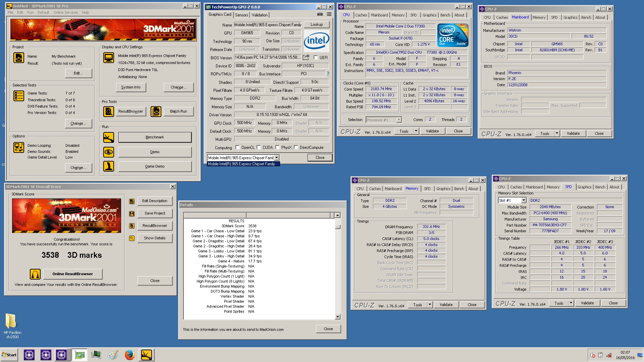Open the GPU selection dropdown in GPU-Z
The height and width of the screenshot is (362, 644).
277,158
